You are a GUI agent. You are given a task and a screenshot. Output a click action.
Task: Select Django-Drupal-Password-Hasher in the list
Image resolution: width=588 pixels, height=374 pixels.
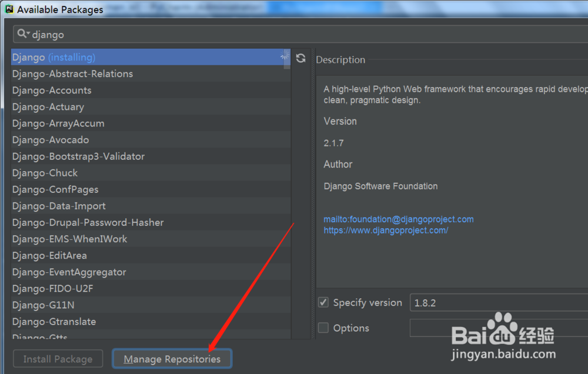click(151, 222)
